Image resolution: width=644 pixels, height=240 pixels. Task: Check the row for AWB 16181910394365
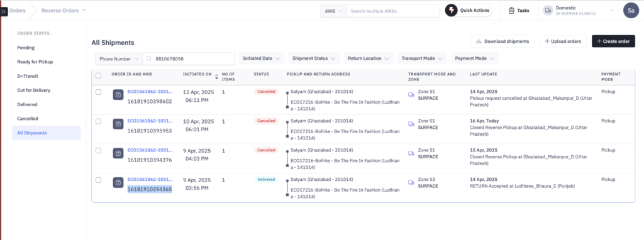coord(99,180)
